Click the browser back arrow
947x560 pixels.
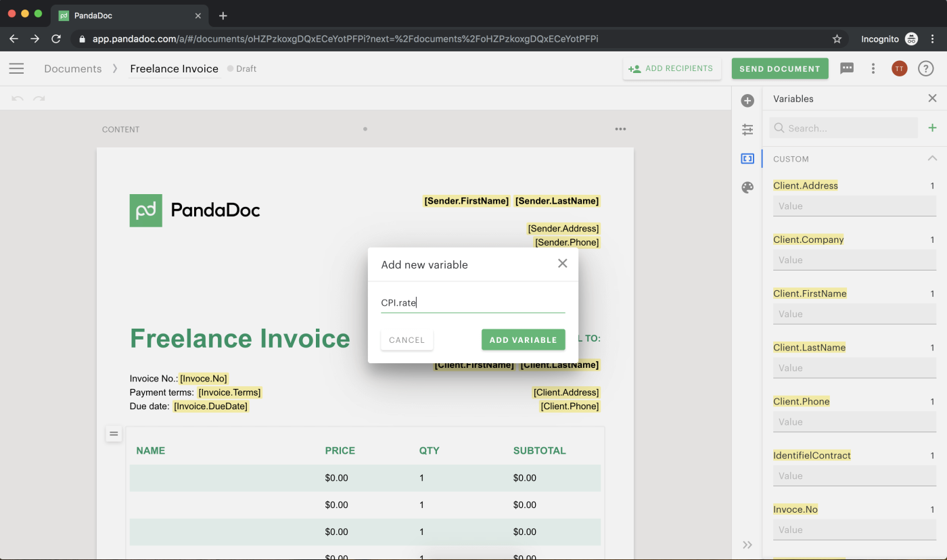coord(14,39)
